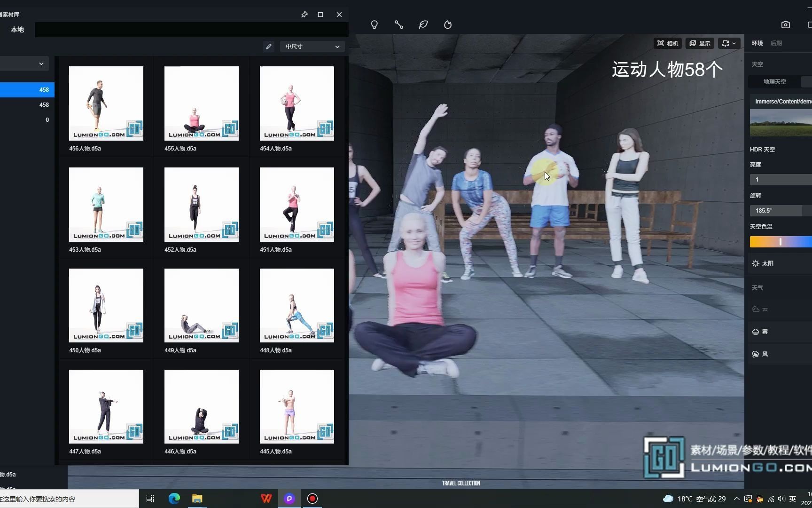Select the 456人物.d5a thumbnail

tap(106, 103)
